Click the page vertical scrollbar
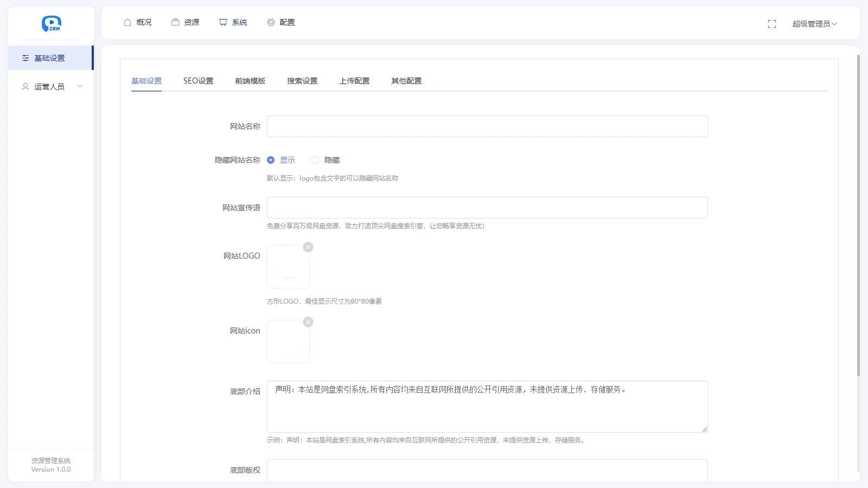The width and height of the screenshot is (868, 488). 858,217
